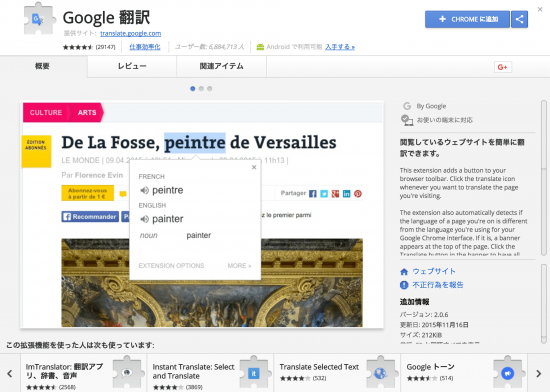The width and height of the screenshot is (550, 392).
Task: Open the 関連アイテム tab
Action: pyautogui.click(x=221, y=66)
